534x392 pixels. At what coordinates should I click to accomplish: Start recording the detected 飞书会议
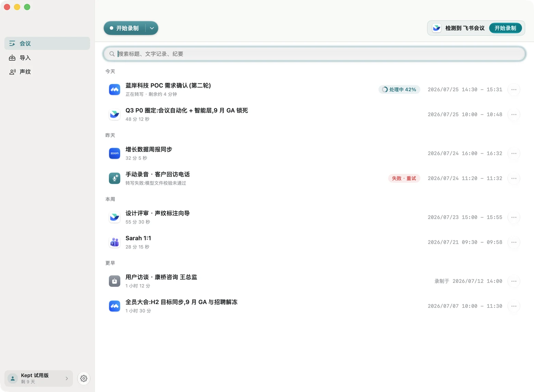(505, 28)
